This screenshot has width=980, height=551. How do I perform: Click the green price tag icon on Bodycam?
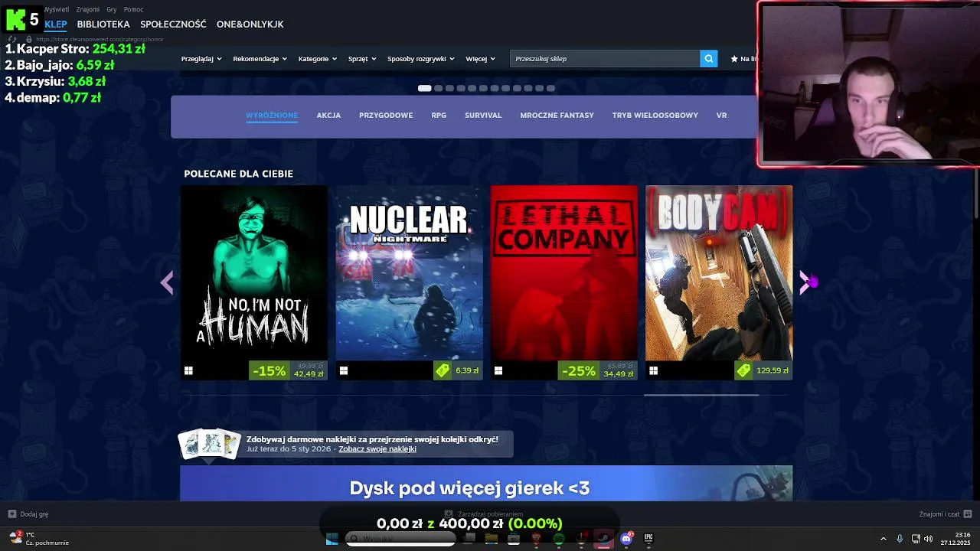click(743, 370)
